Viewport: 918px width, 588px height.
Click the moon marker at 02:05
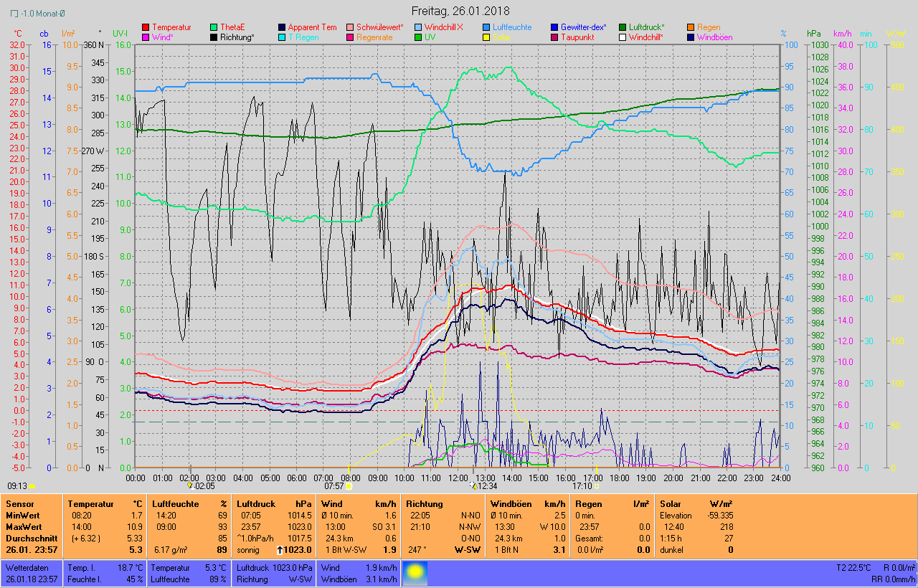[190, 485]
